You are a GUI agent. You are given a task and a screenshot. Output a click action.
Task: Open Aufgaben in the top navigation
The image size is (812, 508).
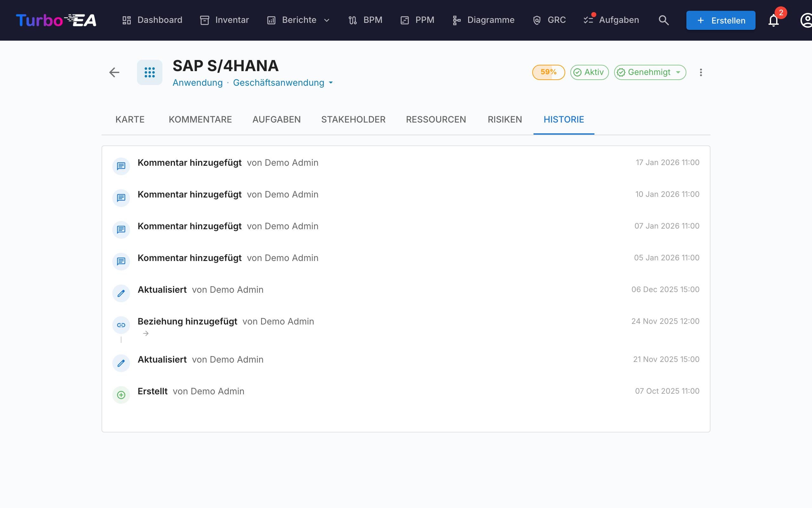(x=612, y=20)
